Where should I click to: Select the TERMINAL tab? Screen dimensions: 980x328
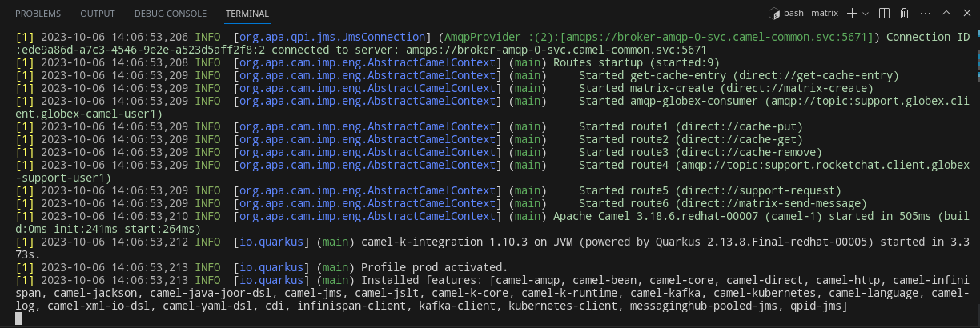pyautogui.click(x=247, y=14)
